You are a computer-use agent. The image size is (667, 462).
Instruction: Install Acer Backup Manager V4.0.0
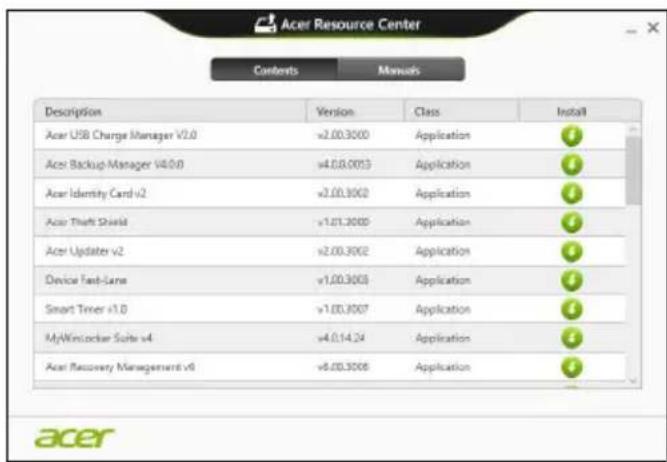[572, 165]
